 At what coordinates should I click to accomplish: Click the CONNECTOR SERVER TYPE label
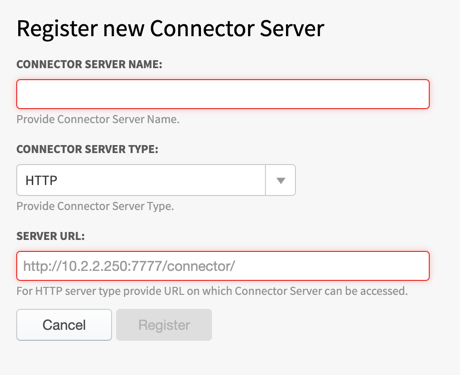pyautogui.click(x=87, y=149)
